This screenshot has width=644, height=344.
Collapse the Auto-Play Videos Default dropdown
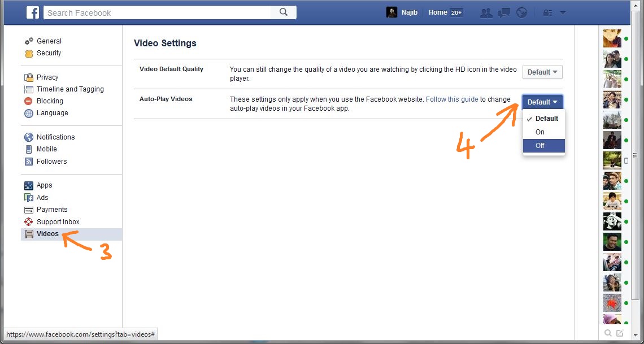pos(542,102)
